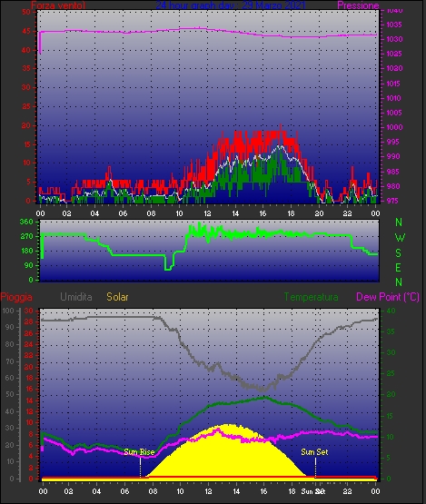This screenshot has height=504, width=426.
Task: Click the Sun Set marker label
Action: (x=314, y=452)
